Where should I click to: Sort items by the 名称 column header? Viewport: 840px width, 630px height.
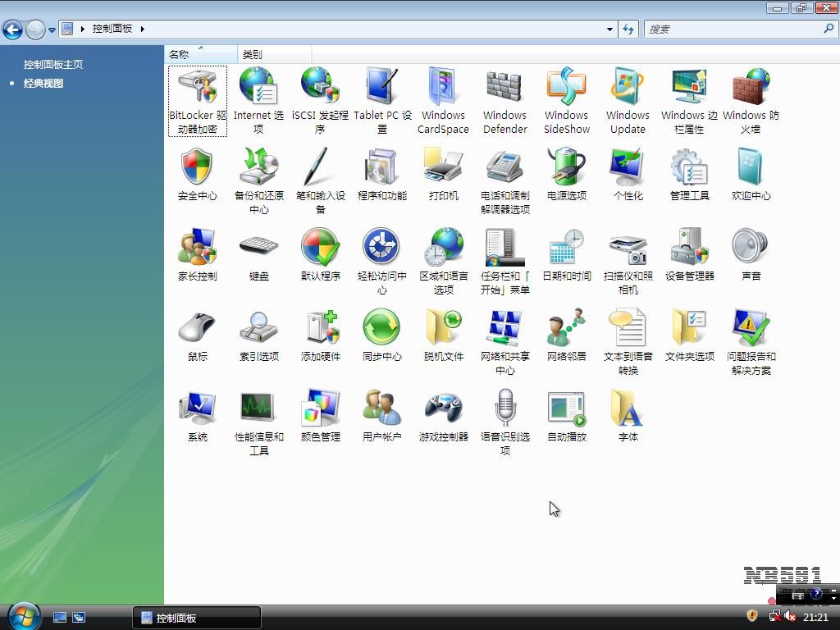coord(179,54)
